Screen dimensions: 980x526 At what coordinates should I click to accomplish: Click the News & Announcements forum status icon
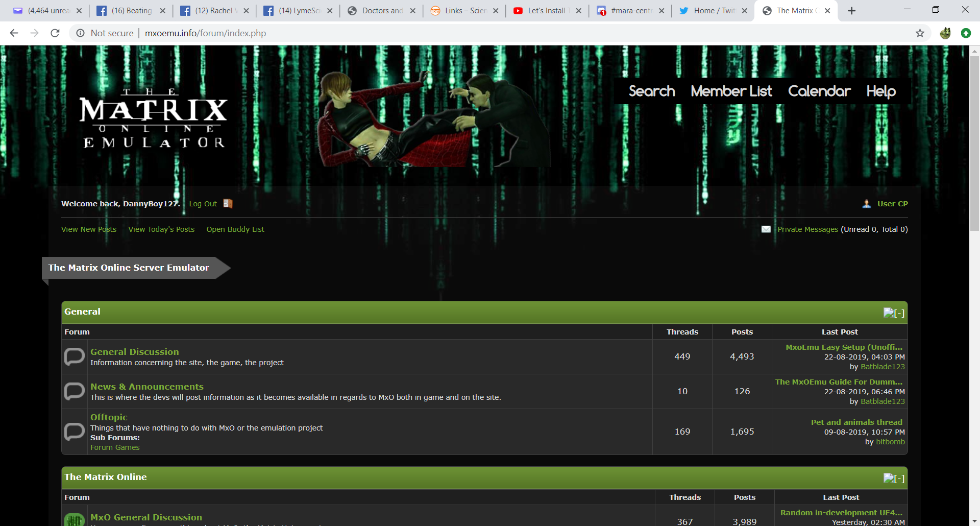point(75,391)
